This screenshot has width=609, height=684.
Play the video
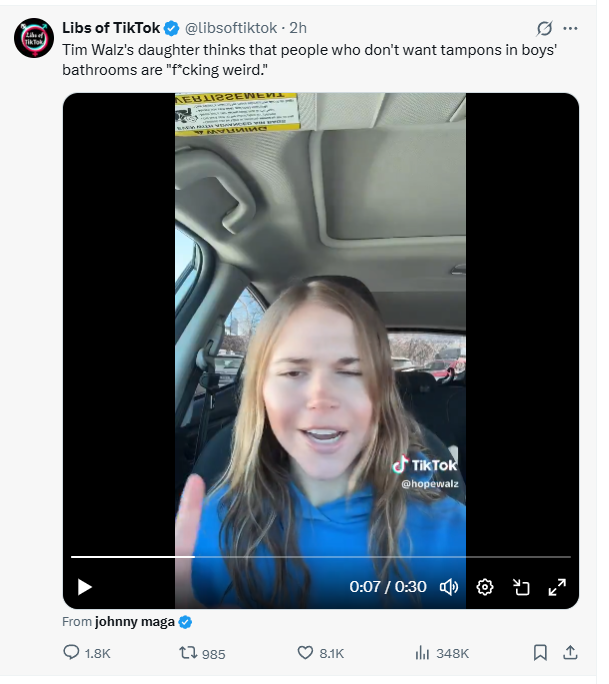tap(85, 587)
